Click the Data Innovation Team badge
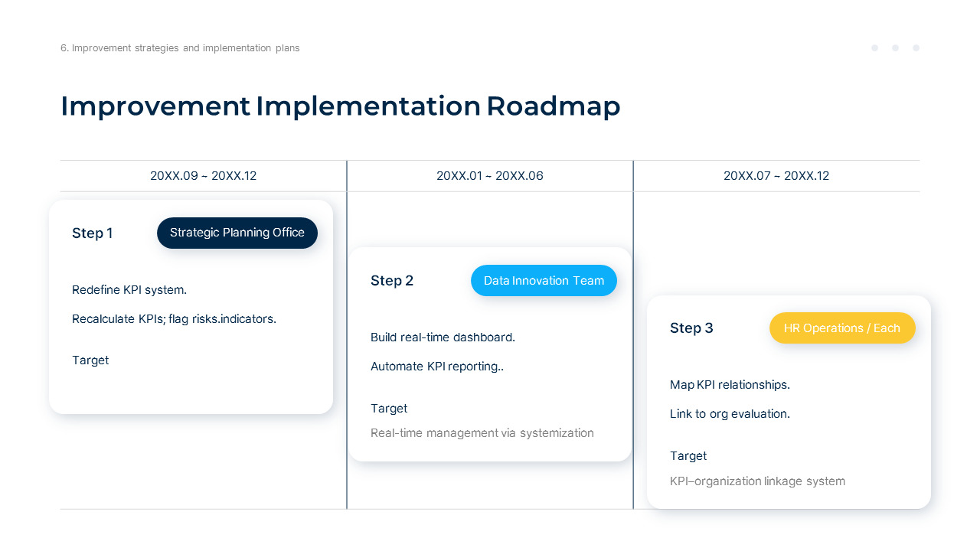 pyautogui.click(x=544, y=281)
